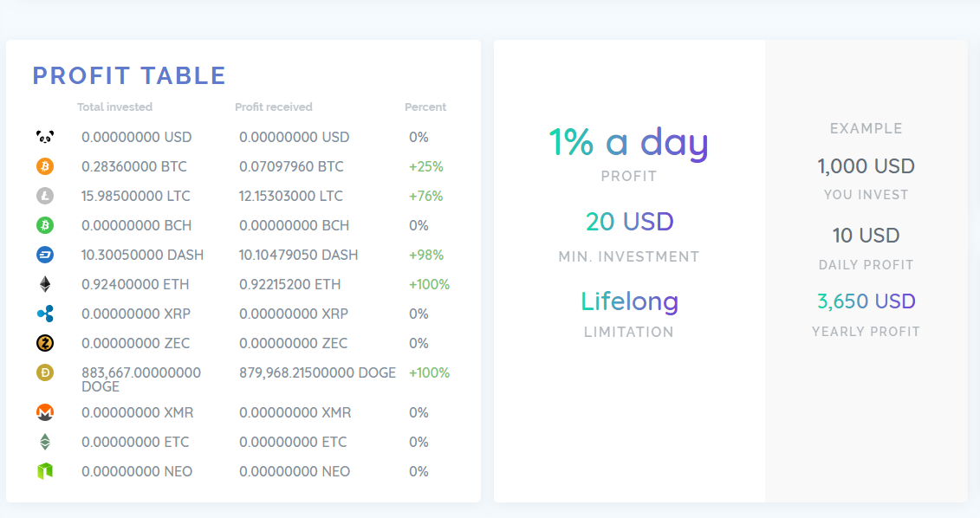The height and width of the screenshot is (518, 980).
Task: Click the Ethereum diamond icon
Action: tap(45, 284)
